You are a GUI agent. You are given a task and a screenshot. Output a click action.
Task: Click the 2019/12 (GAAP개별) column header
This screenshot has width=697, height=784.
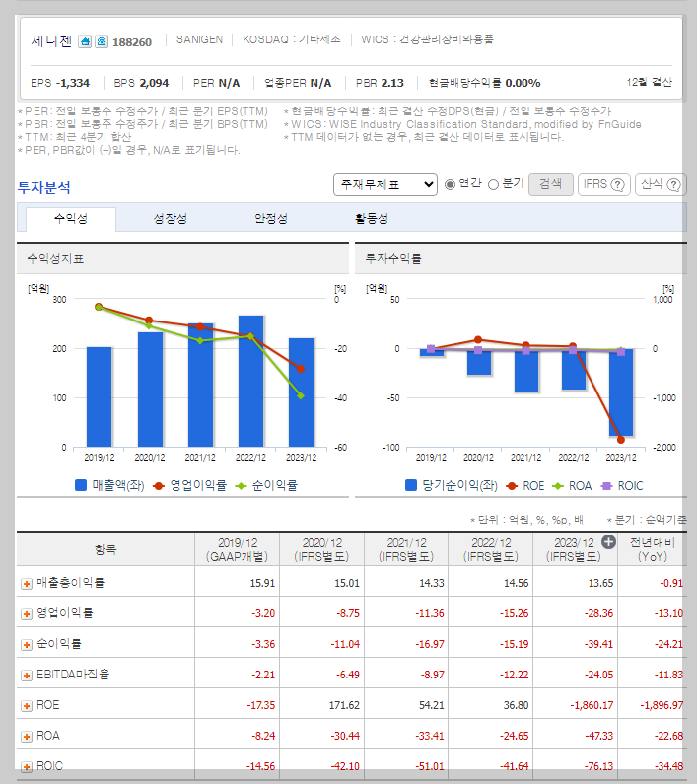click(238, 549)
